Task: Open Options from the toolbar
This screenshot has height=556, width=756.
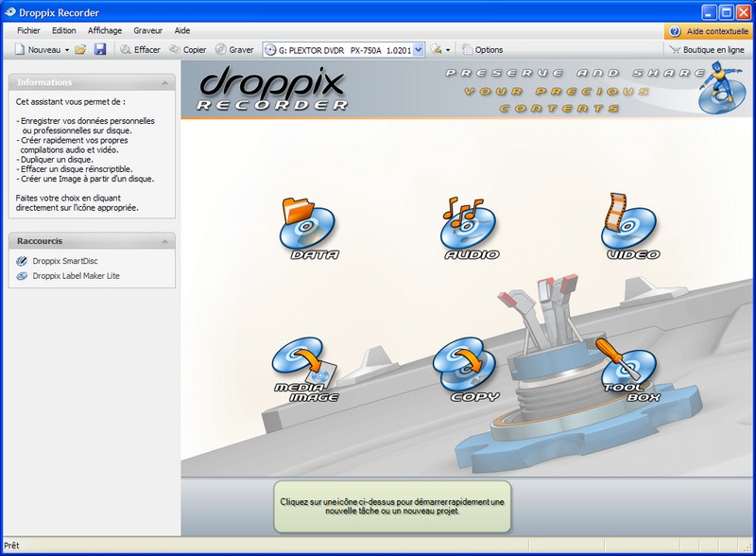Action: (482, 50)
